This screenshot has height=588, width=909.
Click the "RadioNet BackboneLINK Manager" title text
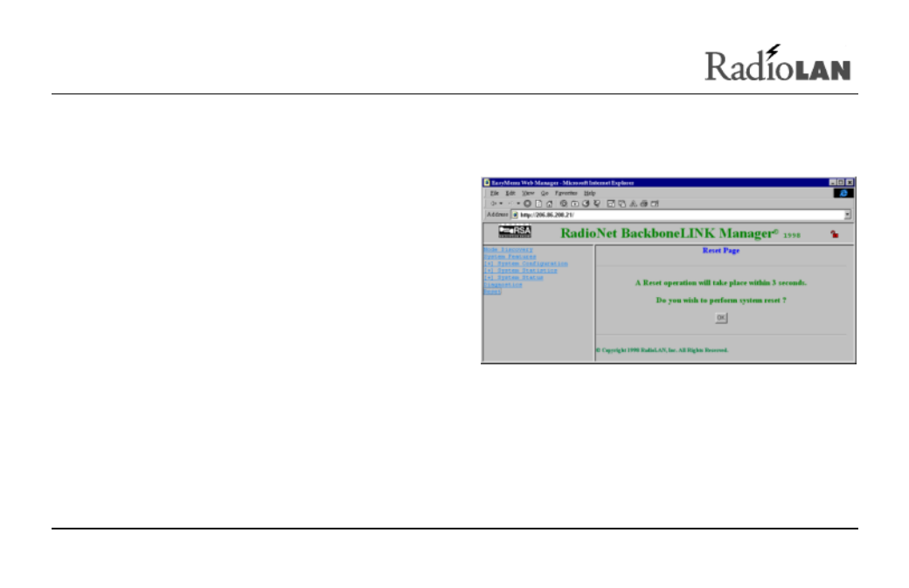point(669,233)
